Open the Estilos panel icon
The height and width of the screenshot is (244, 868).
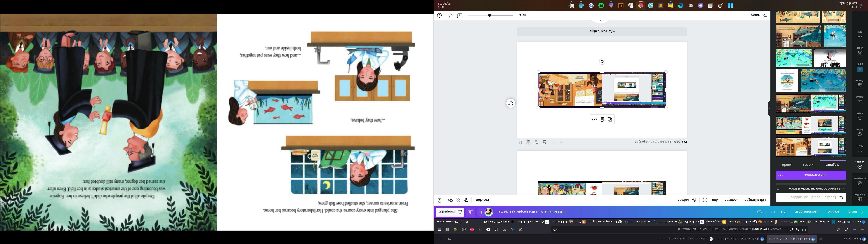click(x=860, y=132)
